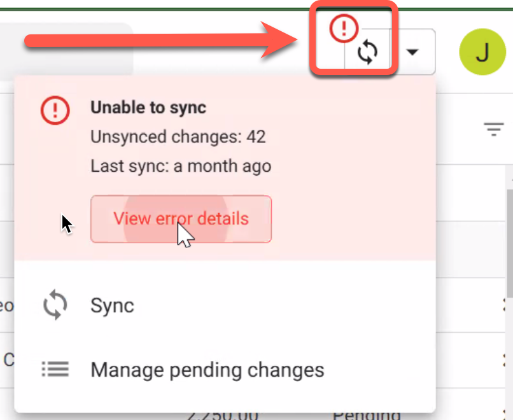The height and width of the screenshot is (420, 513).
Task: Click the Unsynced changes: 42 text
Action: (178, 137)
